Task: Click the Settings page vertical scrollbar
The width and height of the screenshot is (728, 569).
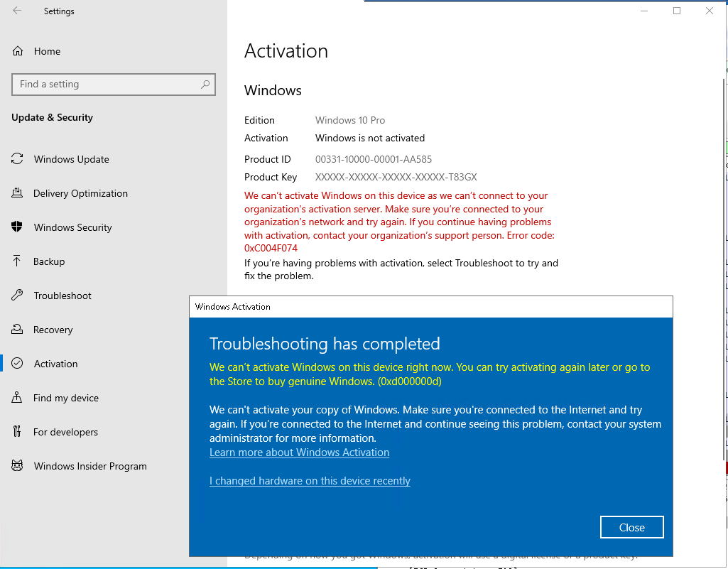Action: pos(724,269)
